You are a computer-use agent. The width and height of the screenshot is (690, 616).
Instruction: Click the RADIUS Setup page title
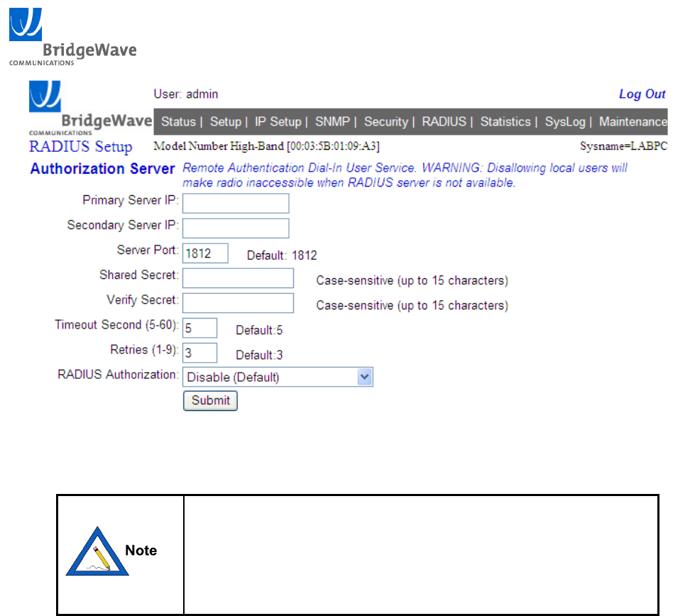tap(80, 147)
